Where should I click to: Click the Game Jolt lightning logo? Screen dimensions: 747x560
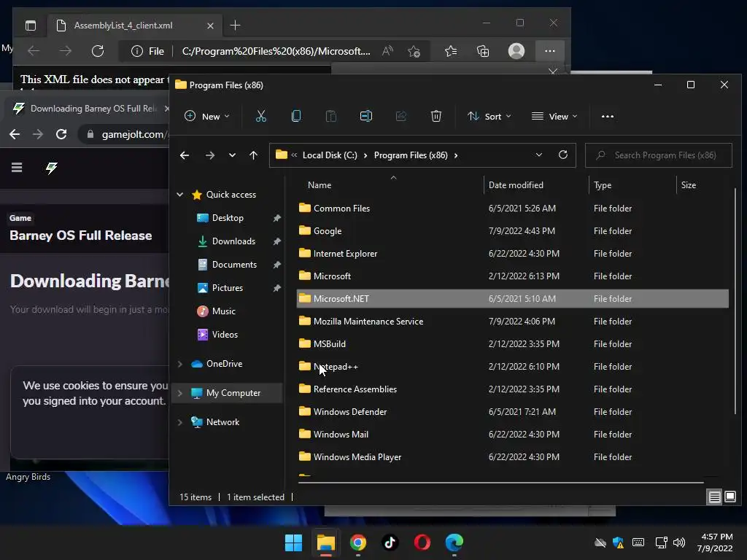click(x=52, y=168)
